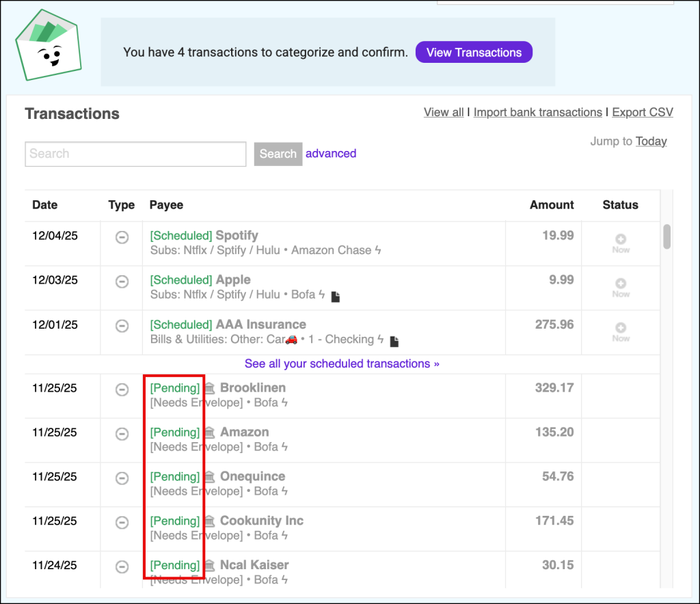Click the bank icon beside Cookunity Inc
Screen dimensions: 700x604
[x=210, y=521]
